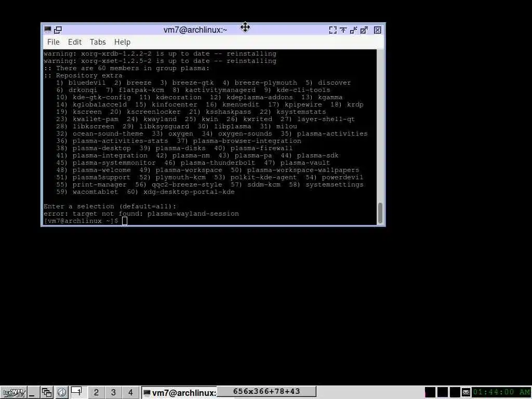Click package name 'plasma-workspace-wallpapers'

tap(303, 170)
